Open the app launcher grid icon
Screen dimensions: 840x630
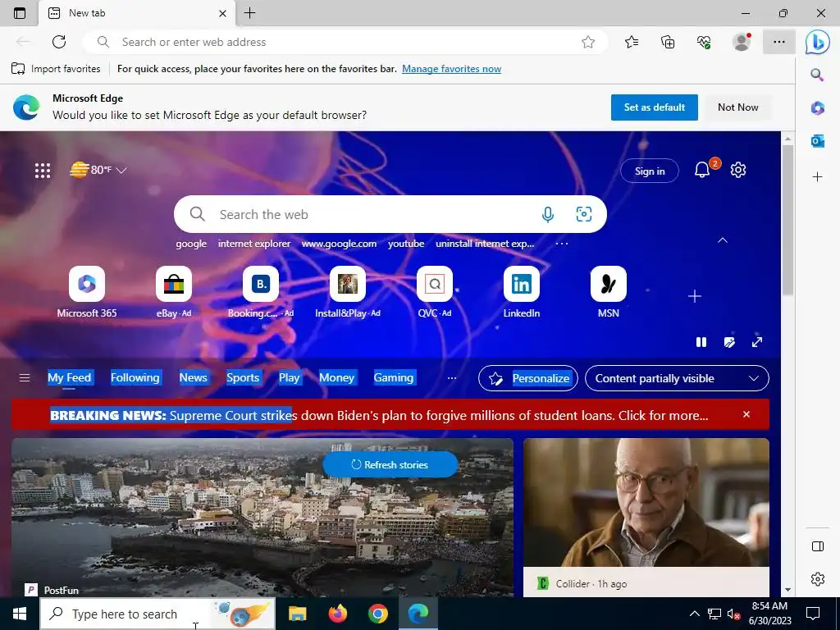(x=43, y=171)
